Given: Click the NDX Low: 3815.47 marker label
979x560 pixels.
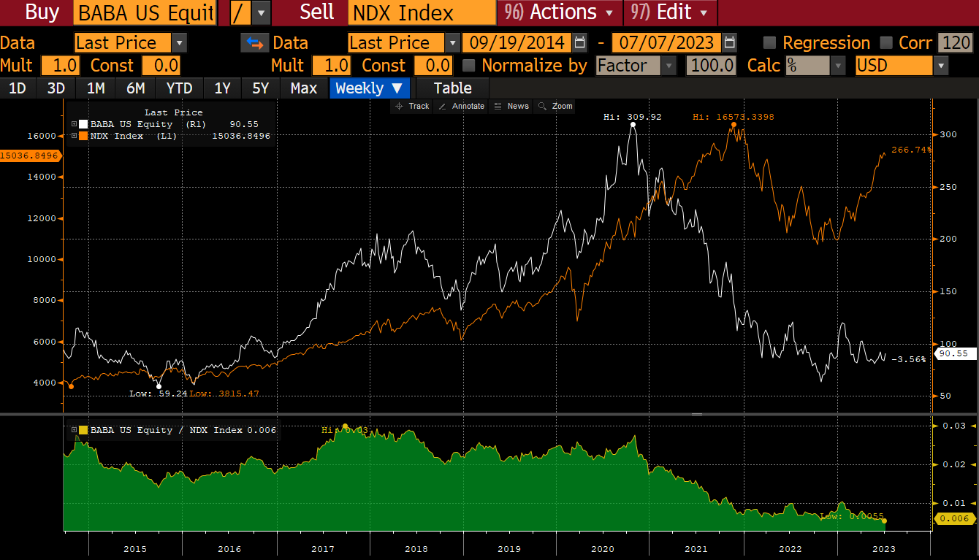Looking at the screenshot, I should [224, 394].
